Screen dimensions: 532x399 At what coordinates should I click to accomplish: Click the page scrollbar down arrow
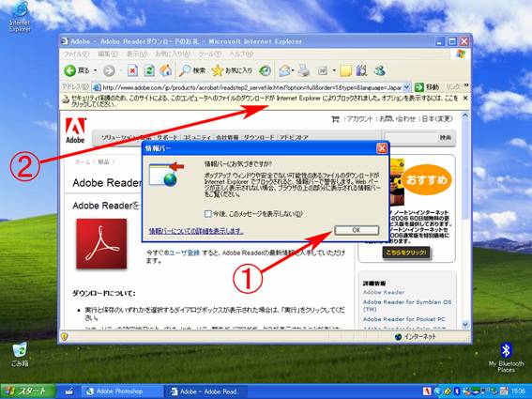(465, 324)
